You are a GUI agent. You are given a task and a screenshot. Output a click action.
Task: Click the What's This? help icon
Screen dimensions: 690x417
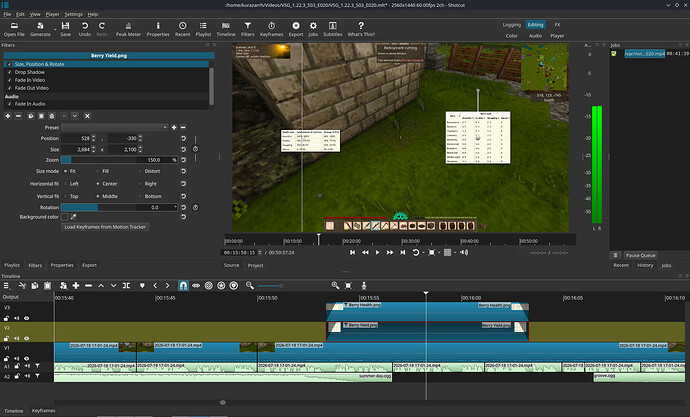[x=361, y=29]
